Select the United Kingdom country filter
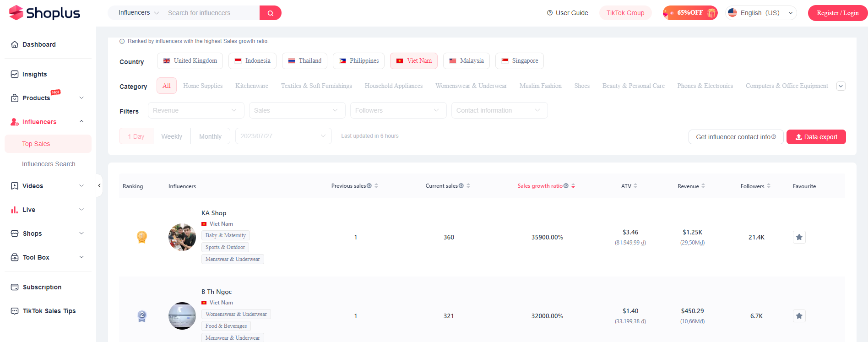 pyautogui.click(x=190, y=61)
